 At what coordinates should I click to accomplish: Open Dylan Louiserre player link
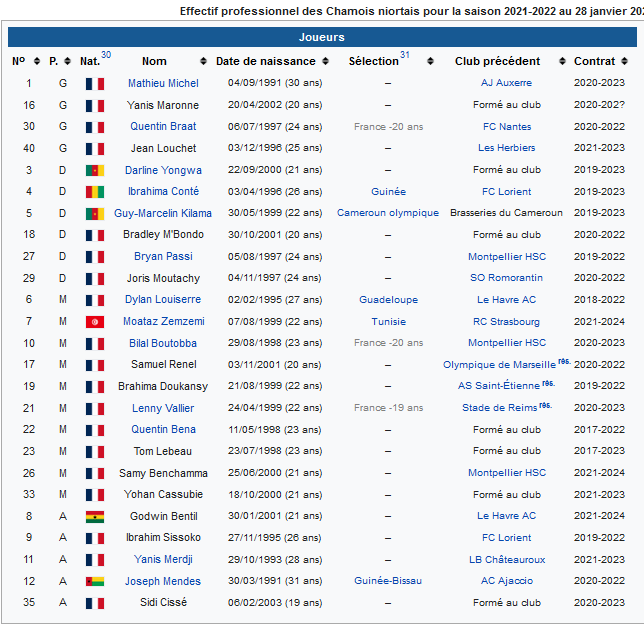point(163,299)
